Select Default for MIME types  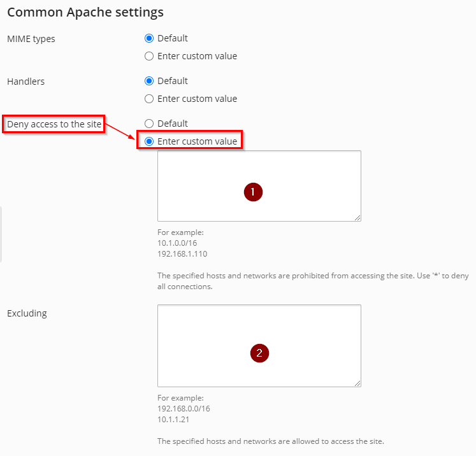[x=149, y=38]
